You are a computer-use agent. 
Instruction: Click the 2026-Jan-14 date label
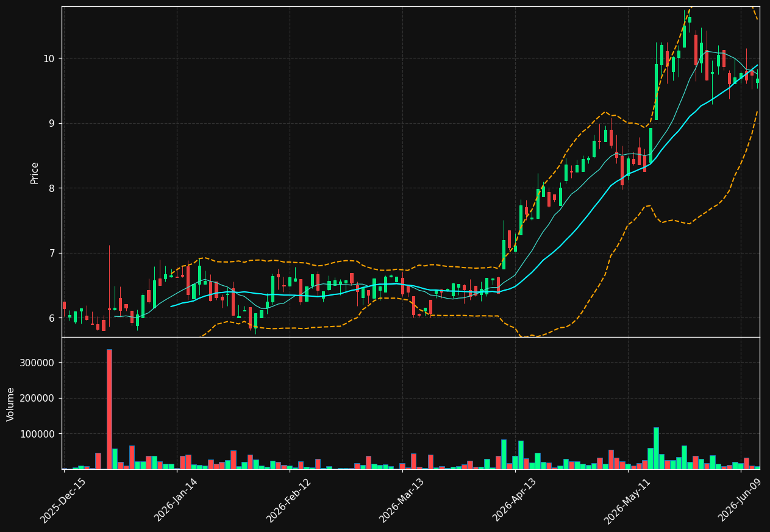tap(176, 500)
